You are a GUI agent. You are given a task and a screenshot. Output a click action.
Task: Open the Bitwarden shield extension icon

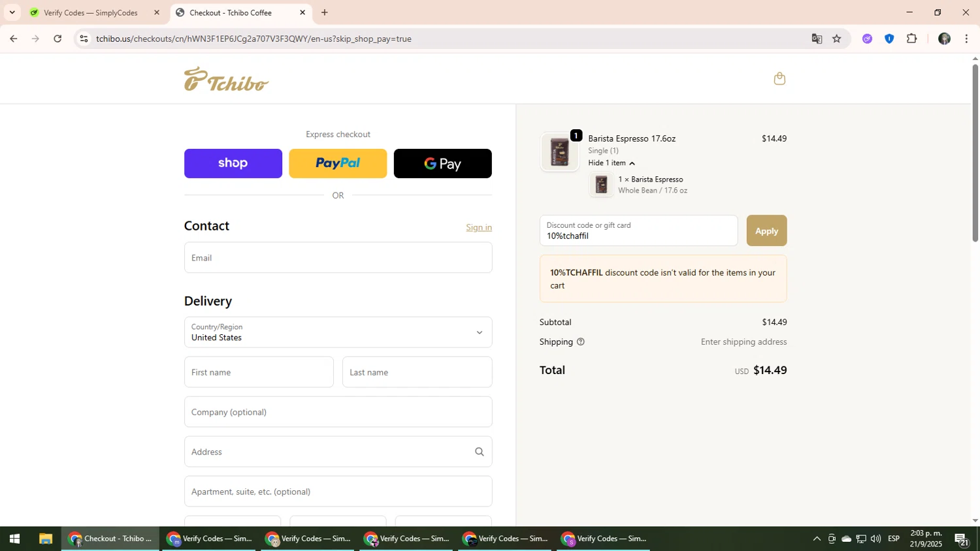889,39
